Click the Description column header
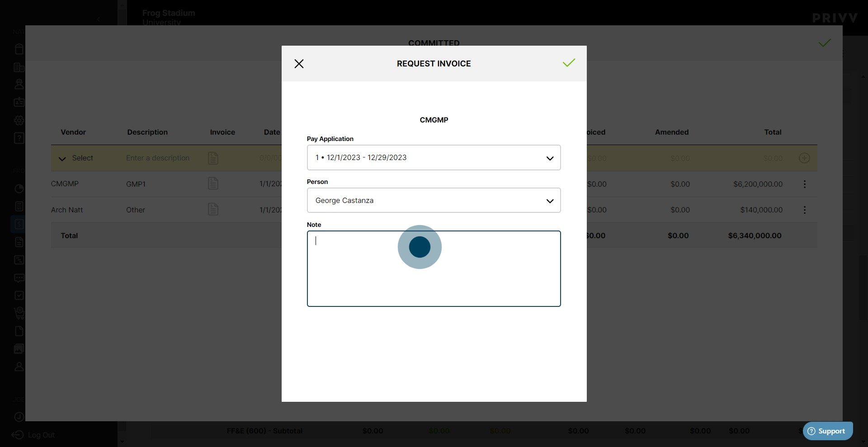The height and width of the screenshot is (447, 868). [x=147, y=132]
